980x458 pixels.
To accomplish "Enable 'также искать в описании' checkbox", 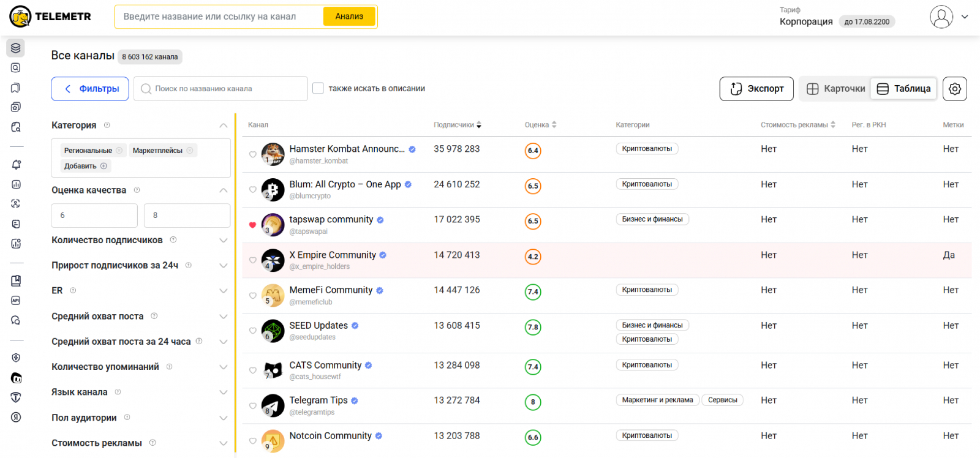I will tap(318, 88).
